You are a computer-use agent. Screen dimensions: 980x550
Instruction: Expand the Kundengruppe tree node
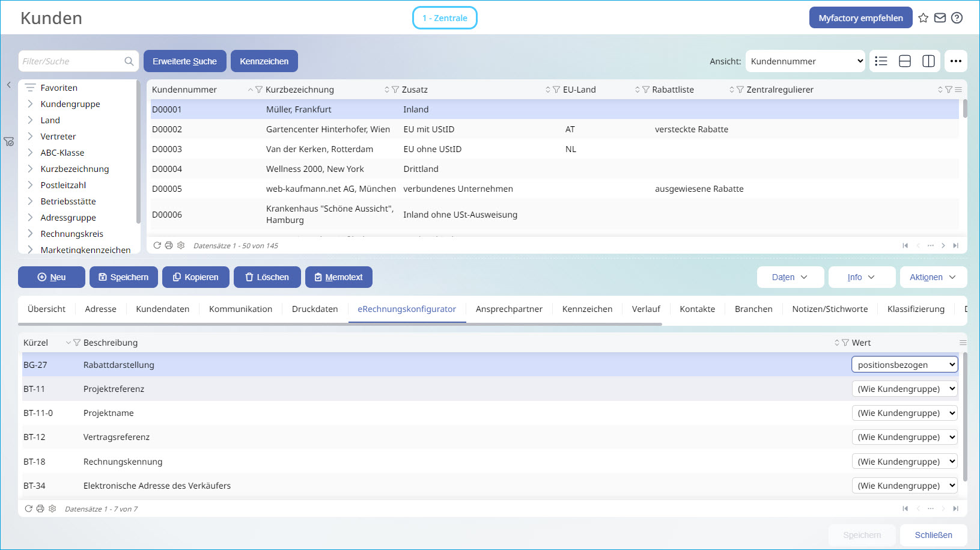point(30,104)
